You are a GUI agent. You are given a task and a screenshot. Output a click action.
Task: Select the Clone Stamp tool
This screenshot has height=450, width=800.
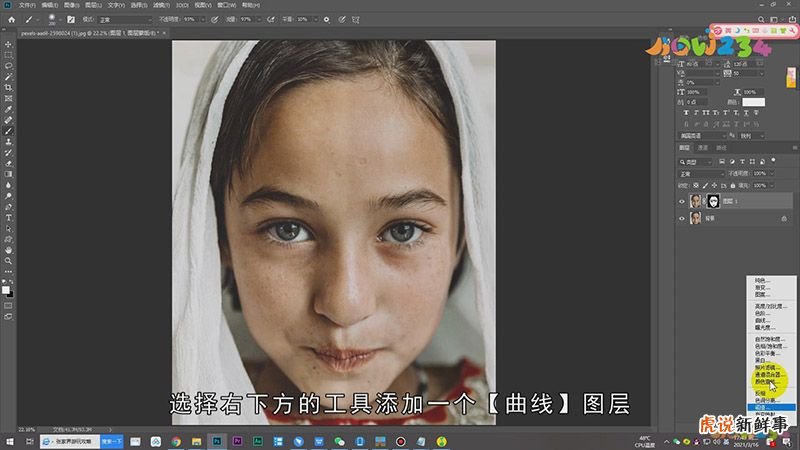[x=8, y=142]
